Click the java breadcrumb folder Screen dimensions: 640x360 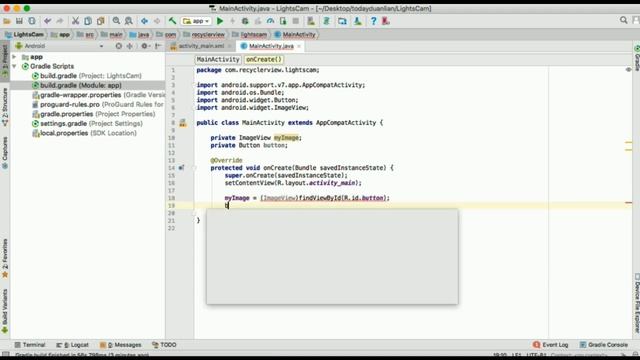pos(139,35)
